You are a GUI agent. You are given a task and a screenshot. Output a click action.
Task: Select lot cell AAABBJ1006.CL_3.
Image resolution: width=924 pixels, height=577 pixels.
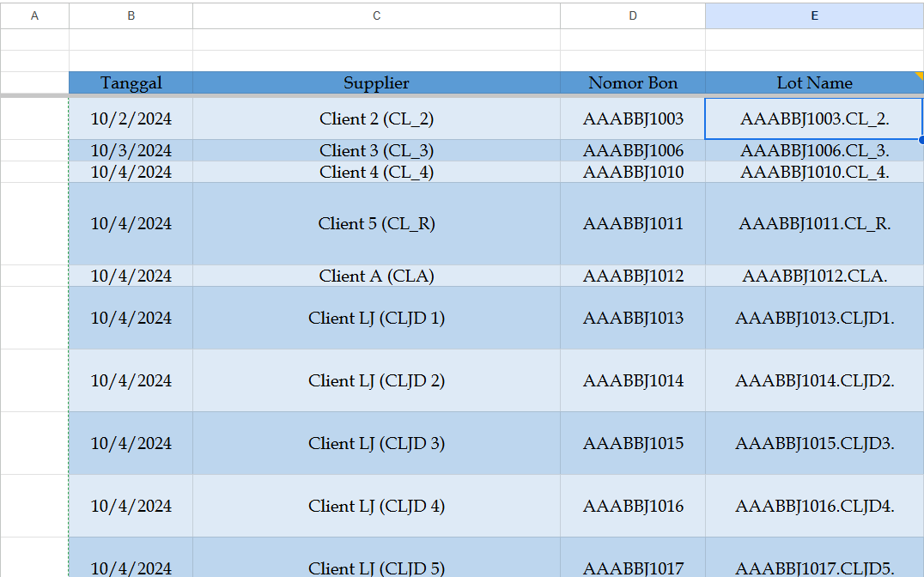tap(814, 150)
